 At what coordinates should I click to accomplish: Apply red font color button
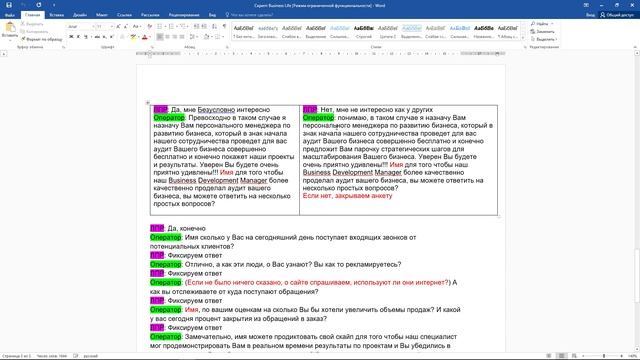[144, 37]
